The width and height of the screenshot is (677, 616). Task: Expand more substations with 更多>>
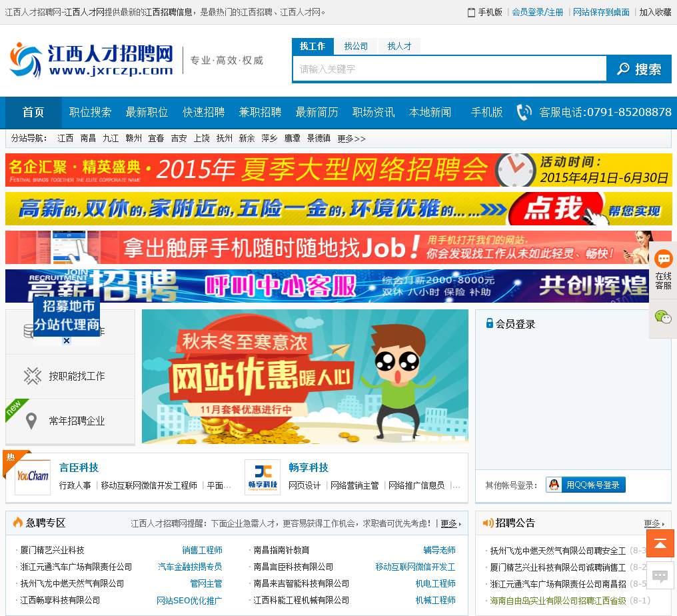pos(351,139)
